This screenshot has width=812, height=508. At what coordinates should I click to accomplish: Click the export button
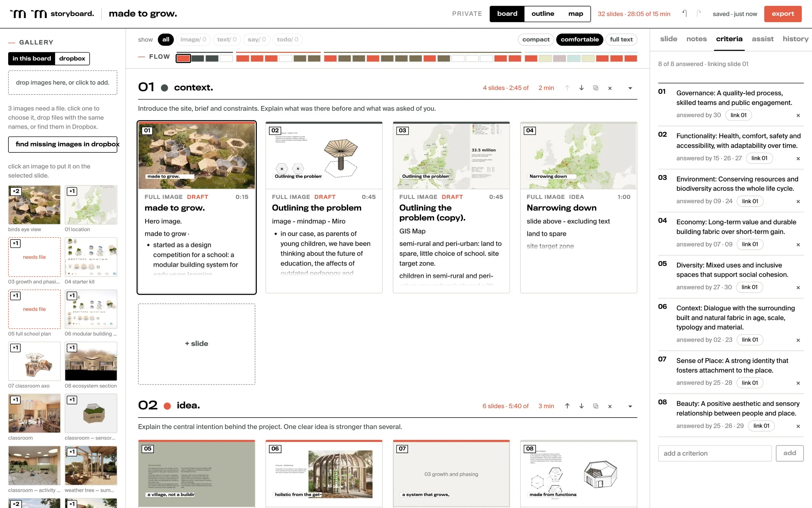tap(783, 14)
